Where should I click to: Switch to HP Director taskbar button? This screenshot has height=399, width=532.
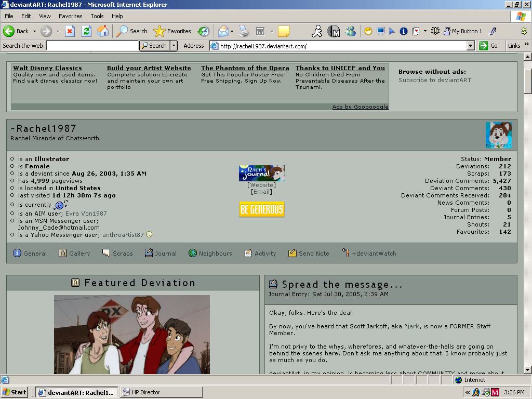(162, 392)
